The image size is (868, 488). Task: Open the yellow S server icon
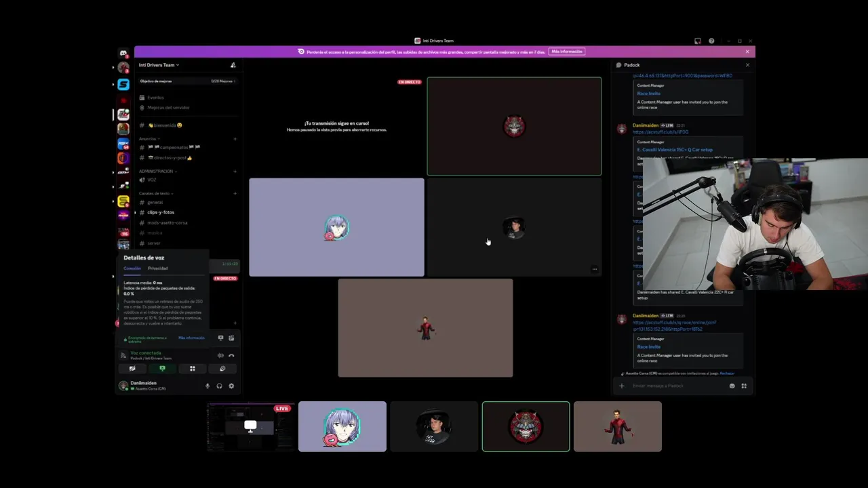123,201
